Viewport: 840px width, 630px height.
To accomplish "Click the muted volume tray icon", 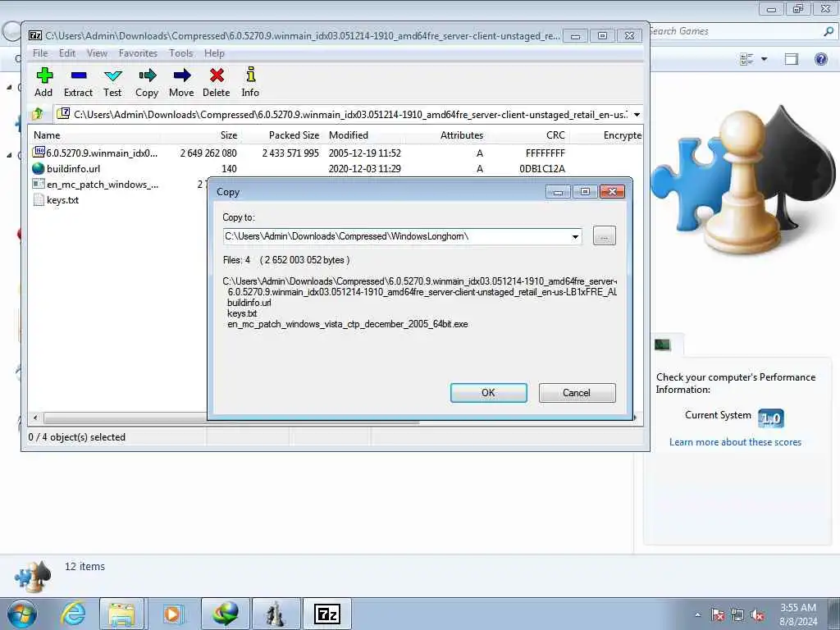I will [x=757, y=614].
